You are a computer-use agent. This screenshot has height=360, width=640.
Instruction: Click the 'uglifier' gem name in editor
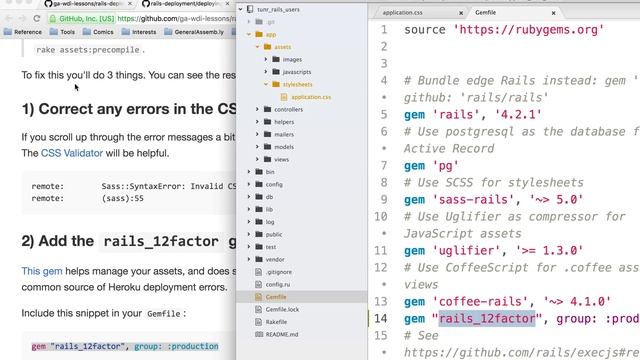point(467,250)
